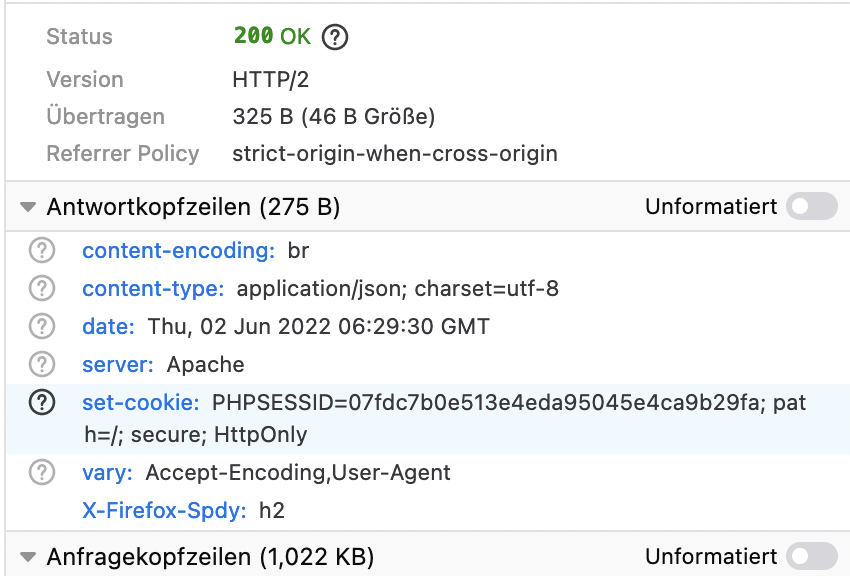The image size is (850, 576).
Task: Click the question mark icon beside the vary header
Action: 41,472
